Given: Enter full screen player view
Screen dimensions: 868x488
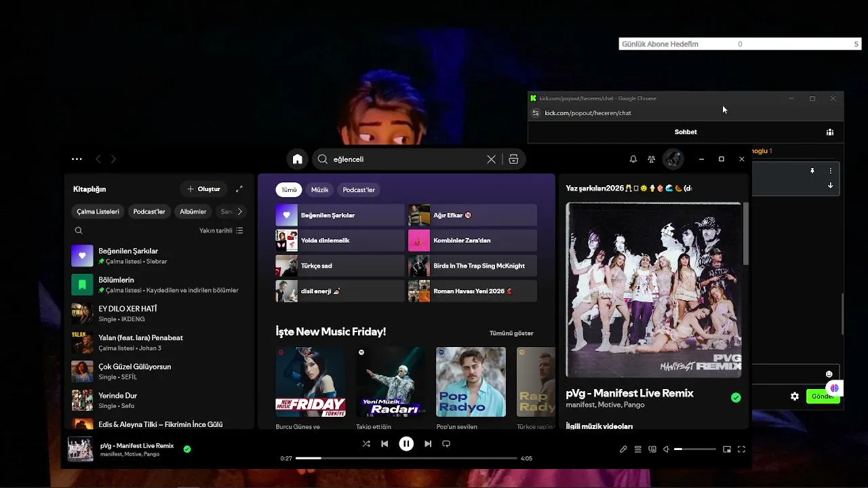Looking at the screenshot, I should click(x=741, y=449).
